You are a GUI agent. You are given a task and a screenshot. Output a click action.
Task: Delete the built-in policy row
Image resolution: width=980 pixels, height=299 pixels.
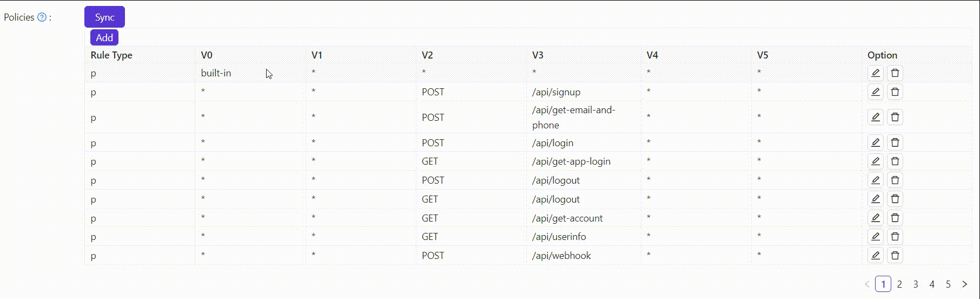tap(895, 73)
